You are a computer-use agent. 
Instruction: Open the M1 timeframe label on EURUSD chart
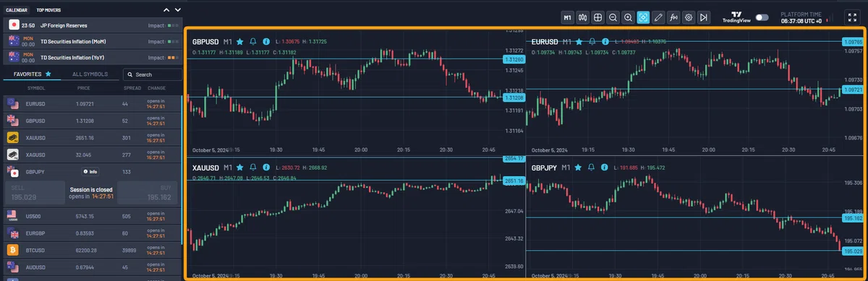566,42
